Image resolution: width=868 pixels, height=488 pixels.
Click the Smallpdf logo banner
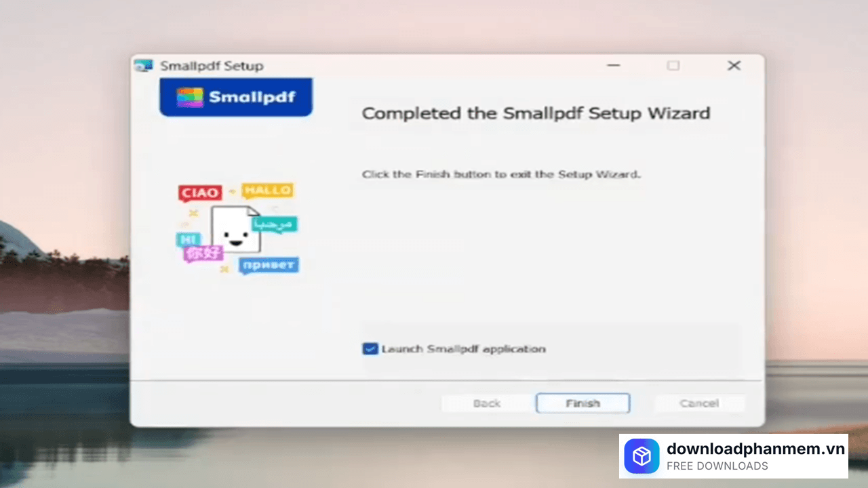coord(236,97)
